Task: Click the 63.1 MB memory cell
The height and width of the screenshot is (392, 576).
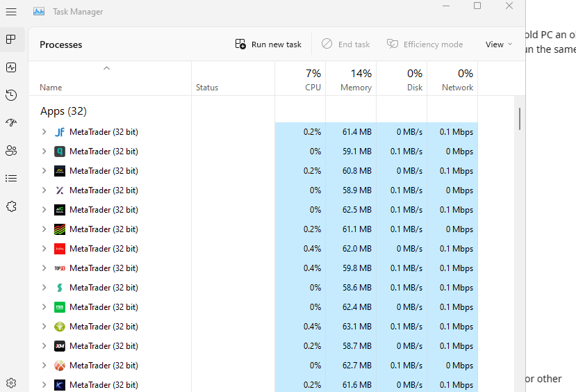Action: [x=351, y=327]
